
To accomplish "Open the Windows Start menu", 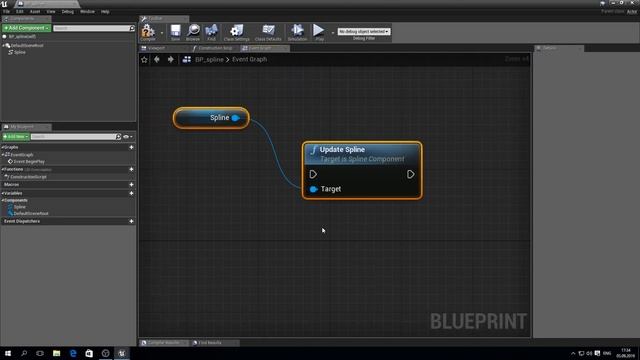I will pos(8,353).
